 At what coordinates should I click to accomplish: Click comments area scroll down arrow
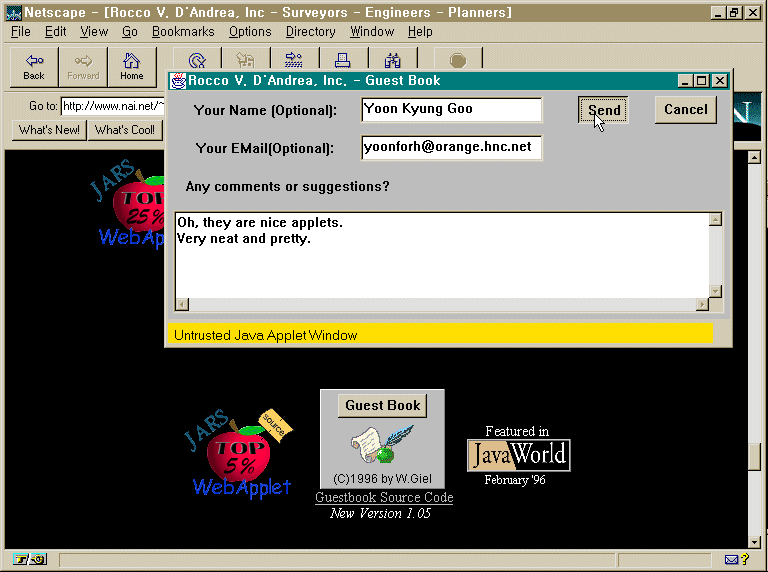(x=716, y=291)
